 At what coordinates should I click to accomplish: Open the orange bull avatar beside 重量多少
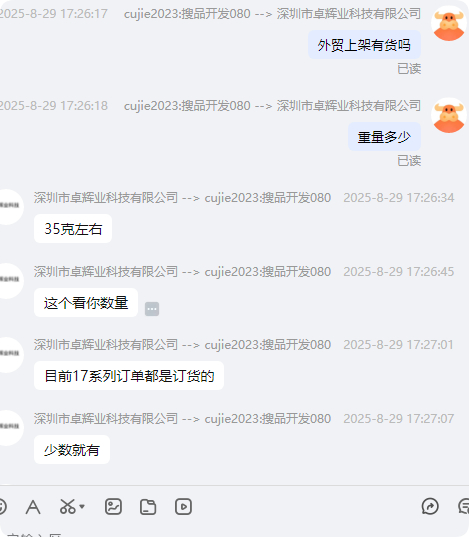(x=449, y=115)
